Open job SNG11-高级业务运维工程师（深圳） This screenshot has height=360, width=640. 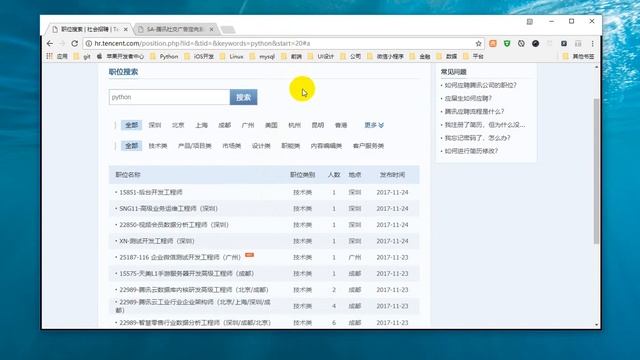pyautogui.click(x=169, y=209)
